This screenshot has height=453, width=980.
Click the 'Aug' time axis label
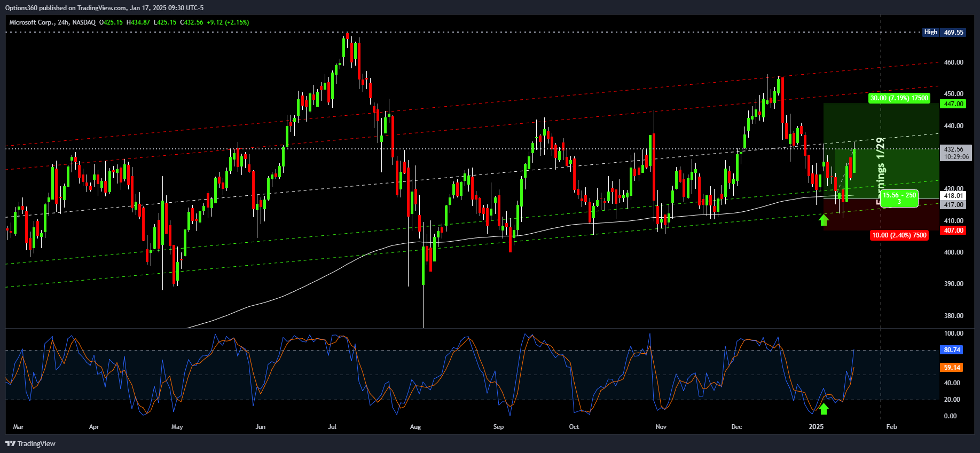(x=415, y=427)
